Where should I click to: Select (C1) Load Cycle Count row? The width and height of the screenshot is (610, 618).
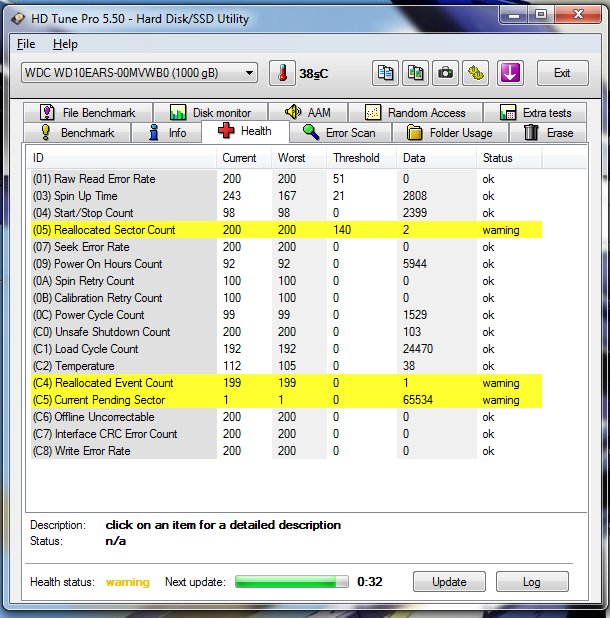286,349
